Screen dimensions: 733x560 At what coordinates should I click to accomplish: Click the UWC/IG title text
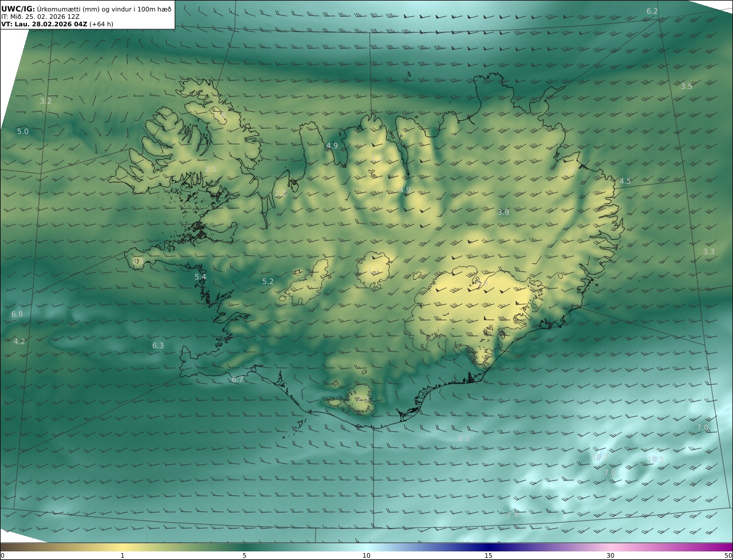coord(19,9)
